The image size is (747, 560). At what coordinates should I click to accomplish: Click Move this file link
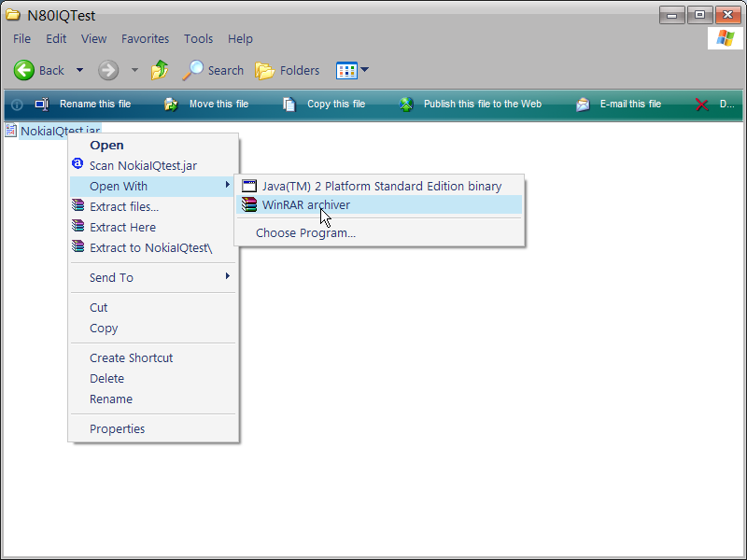[x=219, y=104]
